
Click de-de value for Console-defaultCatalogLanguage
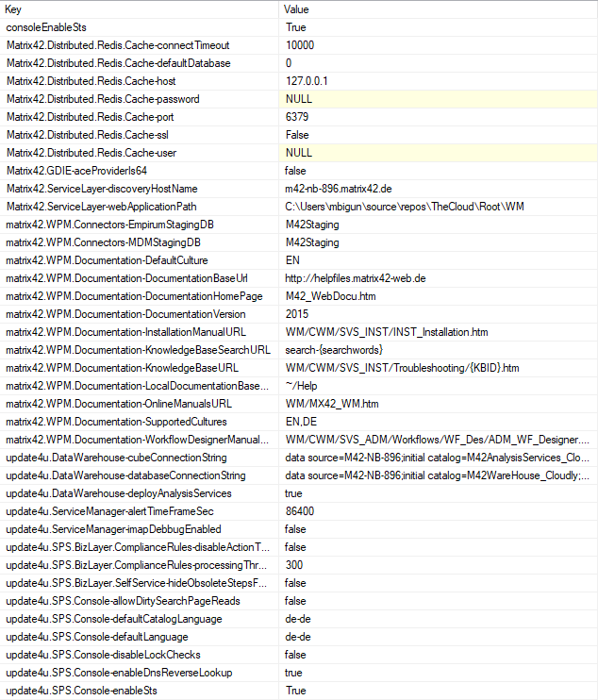439,619
